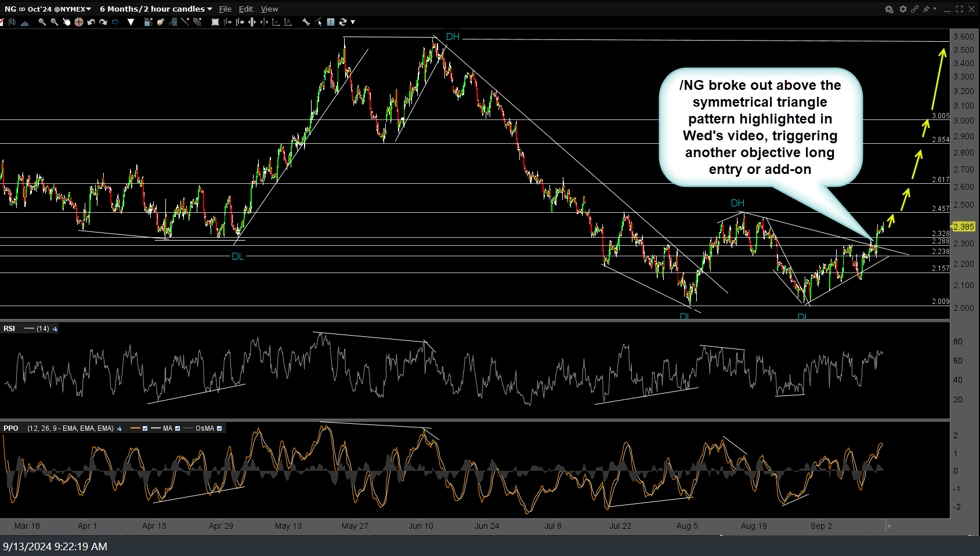This screenshot has height=556, width=980.
Task: Open the text annotation tool
Action: point(331,22)
